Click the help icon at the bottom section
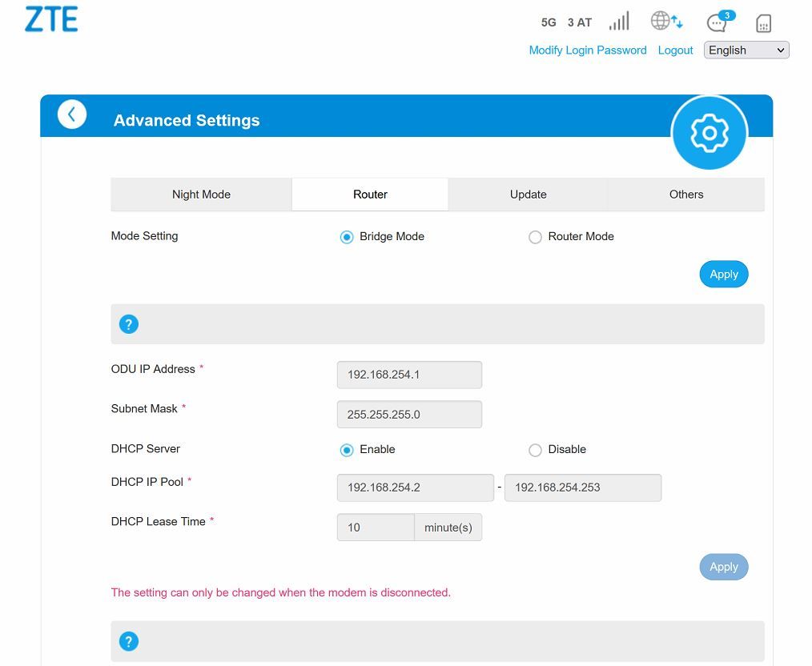 point(129,640)
